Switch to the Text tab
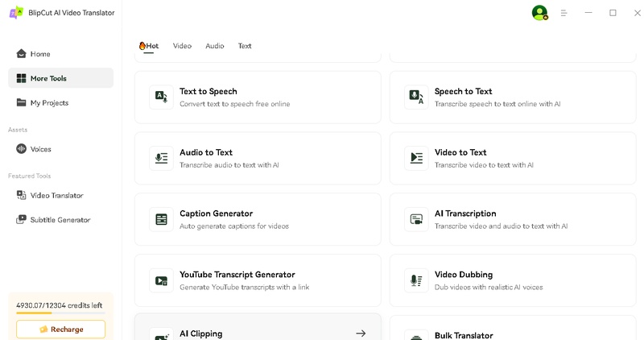This screenshot has height=340, width=644. coord(245,46)
